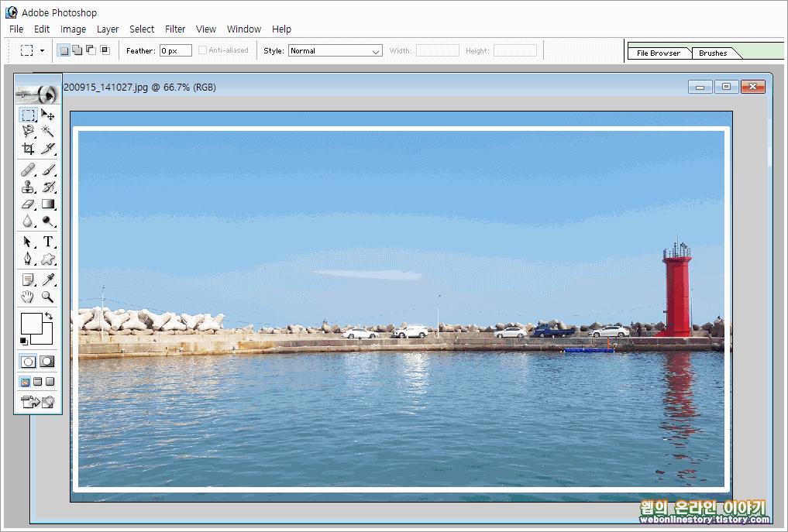This screenshot has width=788, height=532.
Task: Set Full Screen Mode without menu
Action: click(50, 382)
